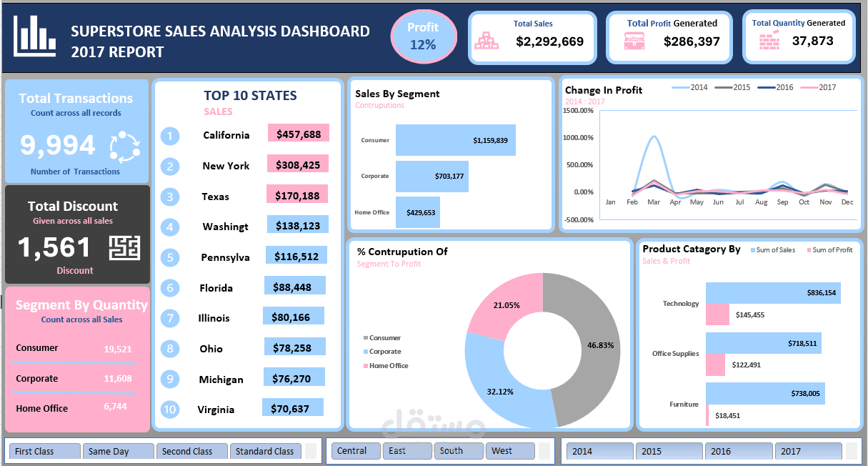Select the Same Day shipping slicer

click(x=118, y=451)
